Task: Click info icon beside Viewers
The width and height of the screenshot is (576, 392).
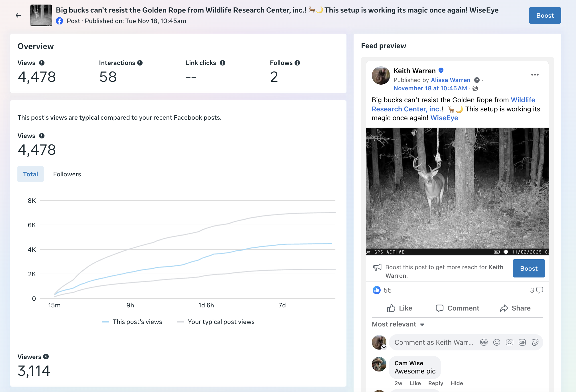Action: (46, 357)
